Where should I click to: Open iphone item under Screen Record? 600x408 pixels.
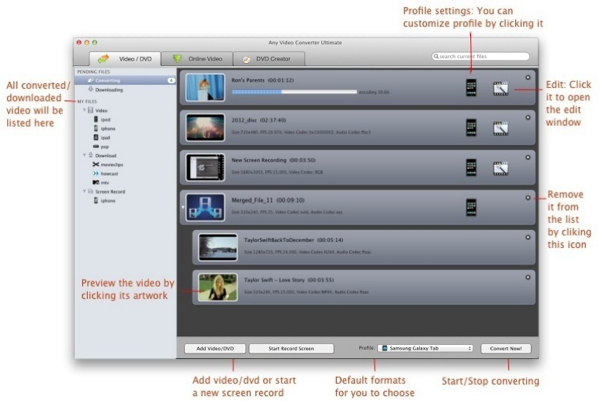pyautogui.click(x=104, y=201)
